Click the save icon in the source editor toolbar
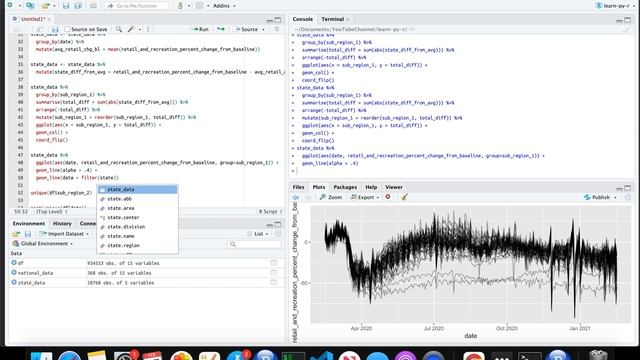Viewport: 640px width, 360px height. click(55, 29)
